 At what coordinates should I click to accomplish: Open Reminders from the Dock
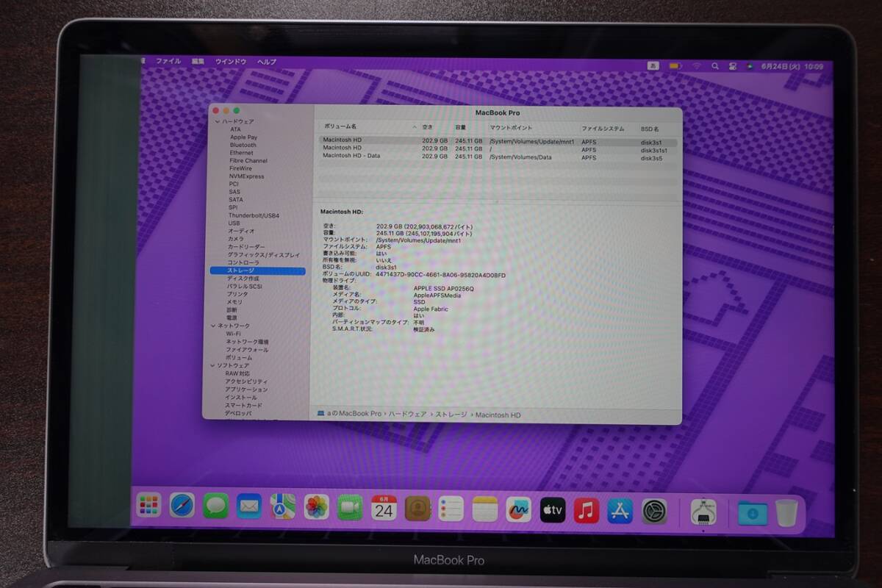[x=451, y=508]
